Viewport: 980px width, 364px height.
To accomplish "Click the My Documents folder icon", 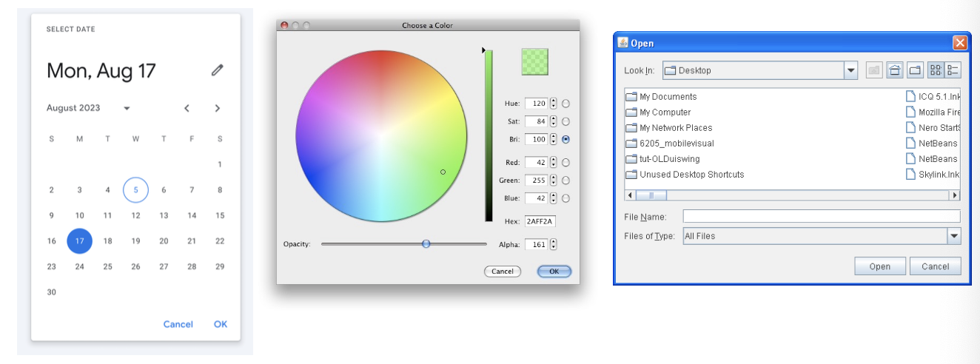I will click(x=631, y=97).
